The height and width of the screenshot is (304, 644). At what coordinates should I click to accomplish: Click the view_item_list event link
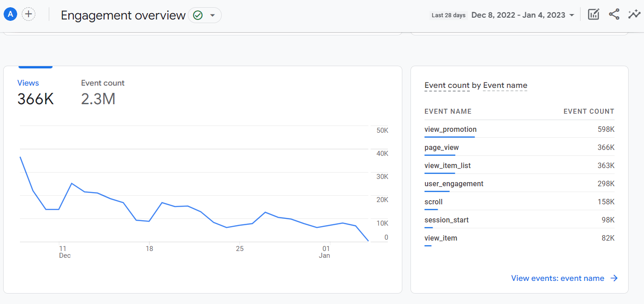pos(448,165)
